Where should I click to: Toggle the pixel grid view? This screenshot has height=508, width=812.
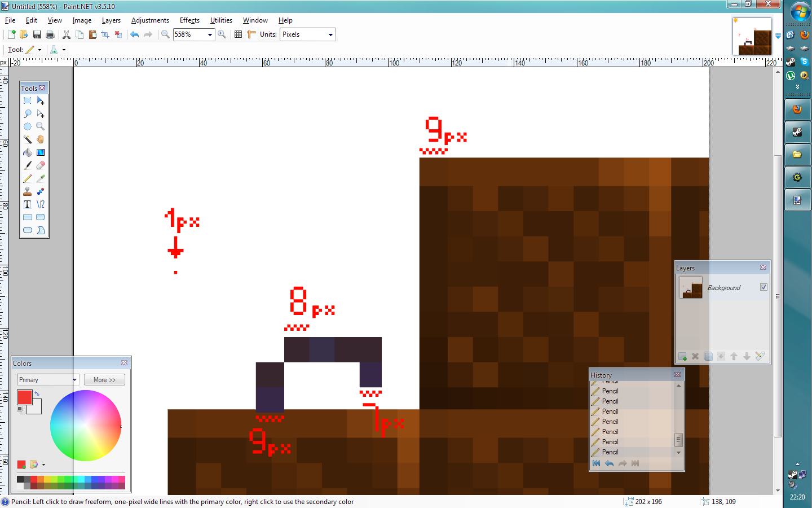click(238, 34)
